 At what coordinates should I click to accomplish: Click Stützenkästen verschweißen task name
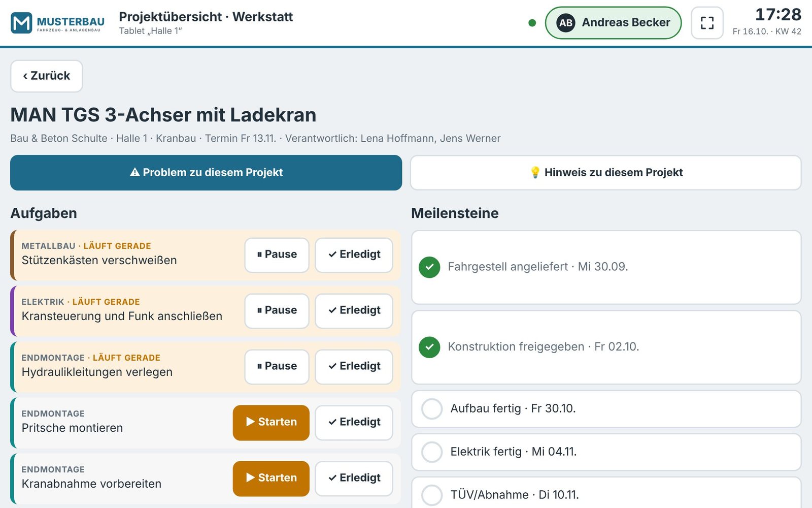coord(99,261)
